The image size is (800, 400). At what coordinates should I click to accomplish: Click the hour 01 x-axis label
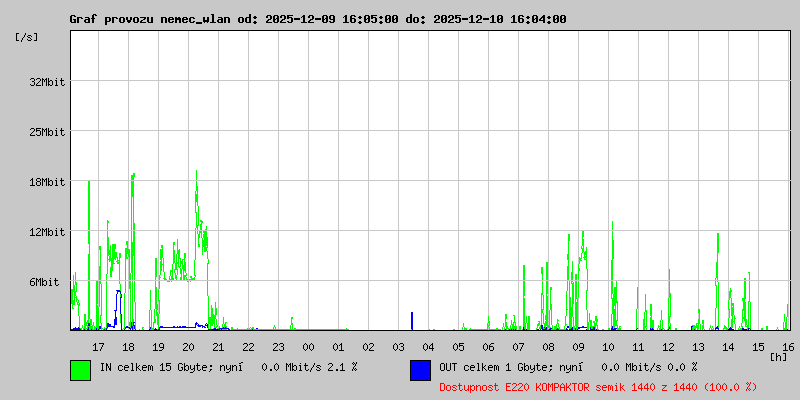pyautogui.click(x=338, y=347)
